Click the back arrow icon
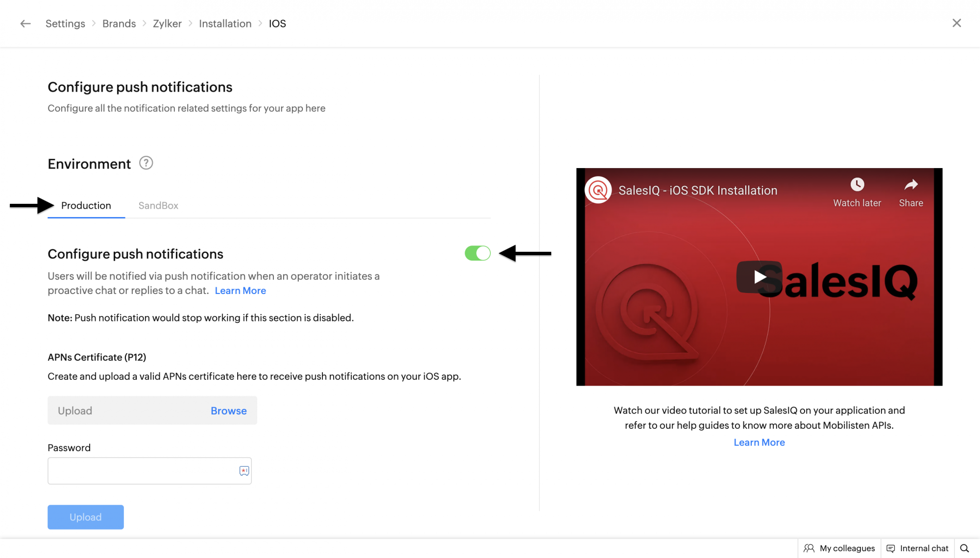Screen dimensions: 980x558 pyautogui.click(x=25, y=24)
